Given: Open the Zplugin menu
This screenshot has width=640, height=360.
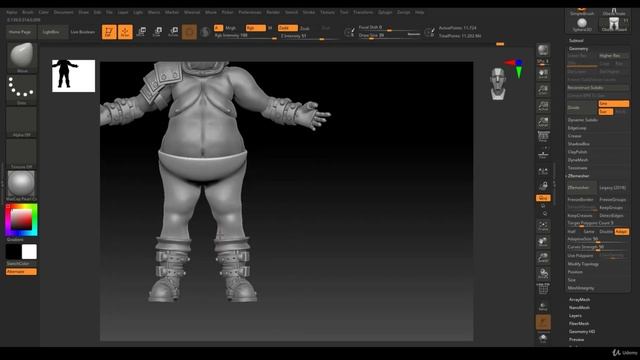Looking at the screenshot, I should pos(385,12).
